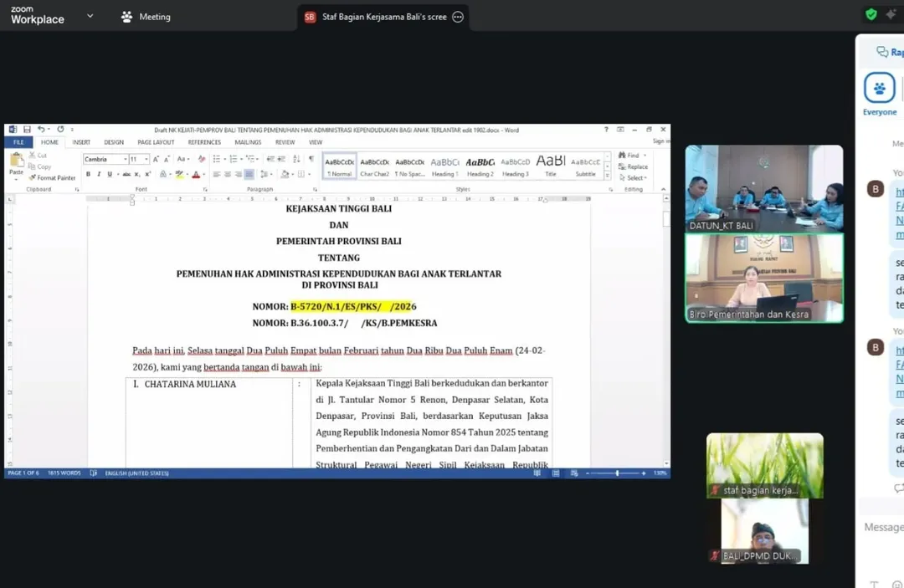
Task: Apply the Heading 1 style
Action: click(444, 166)
